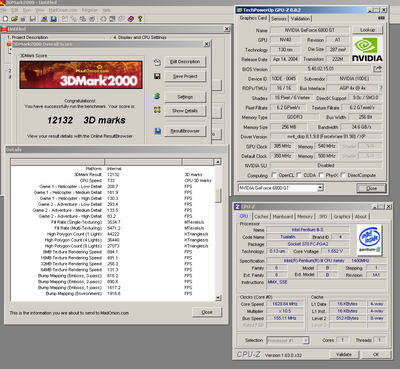Click the Details list scroll down arrow
The image size is (400, 369).
pyautogui.click(x=218, y=298)
